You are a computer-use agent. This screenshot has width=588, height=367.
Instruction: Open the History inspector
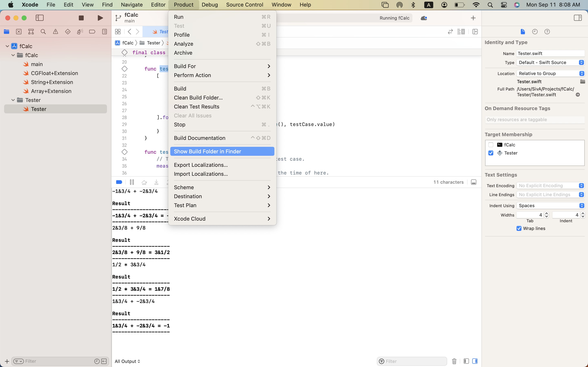point(535,32)
